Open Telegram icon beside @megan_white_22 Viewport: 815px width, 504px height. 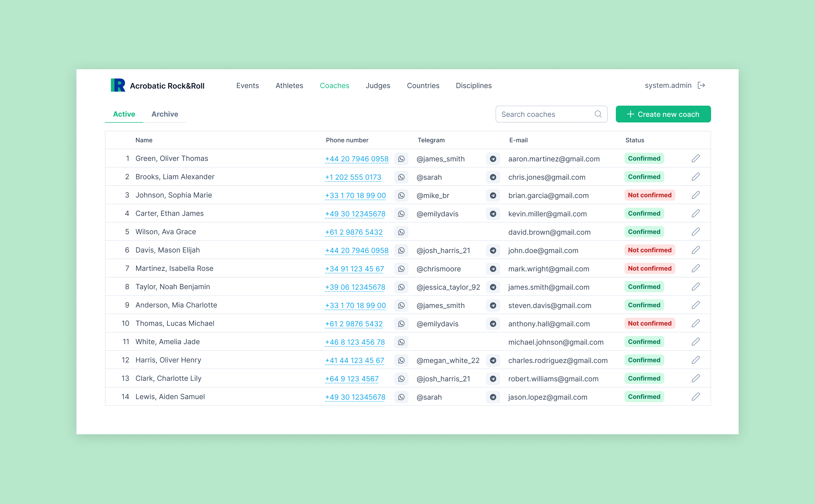[x=493, y=360]
